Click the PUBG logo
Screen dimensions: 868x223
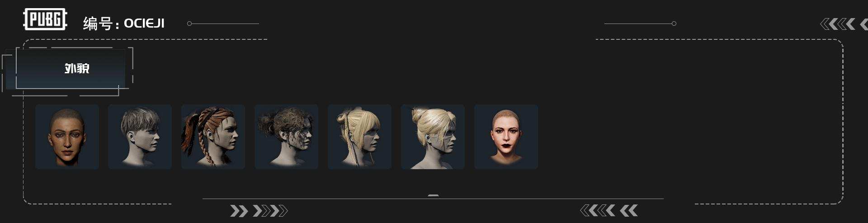[45, 19]
